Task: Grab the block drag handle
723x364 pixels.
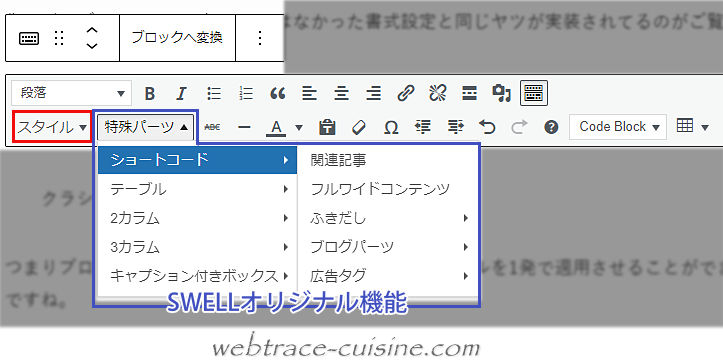Action: pyautogui.click(x=59, y=38)
